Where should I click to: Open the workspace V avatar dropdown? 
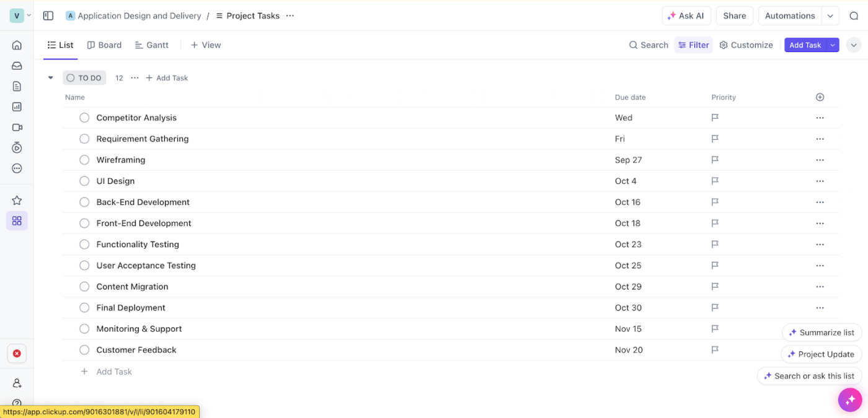[20, 15]
